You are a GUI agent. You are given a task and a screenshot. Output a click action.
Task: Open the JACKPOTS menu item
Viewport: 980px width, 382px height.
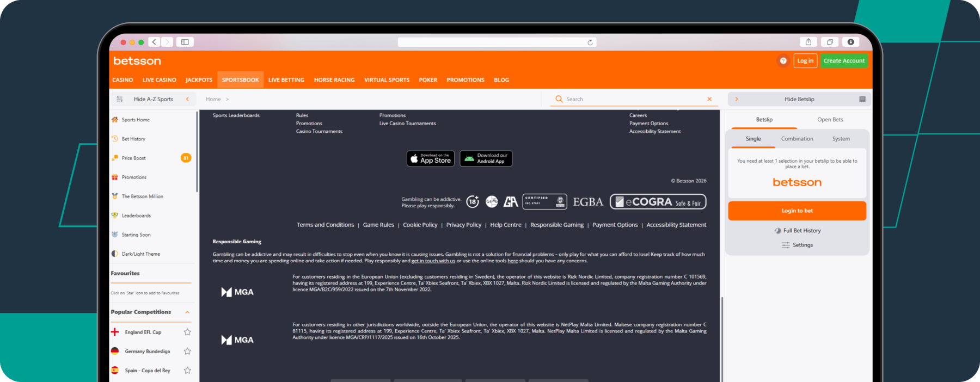click(199, 80)
